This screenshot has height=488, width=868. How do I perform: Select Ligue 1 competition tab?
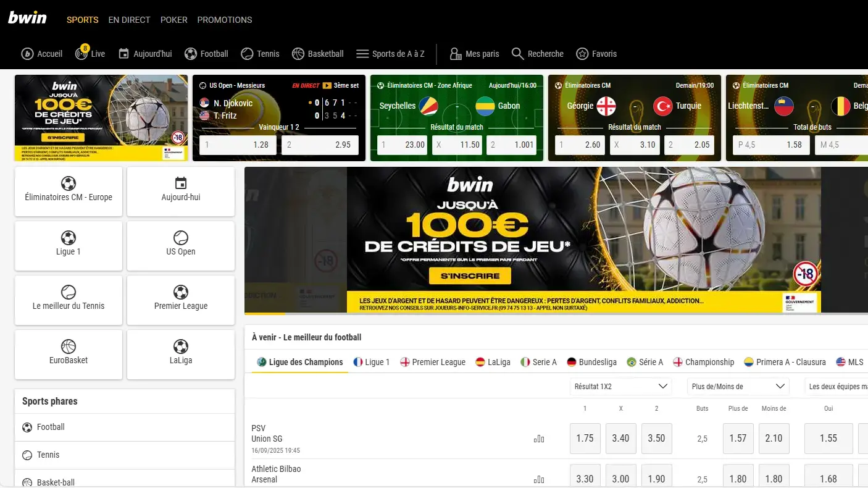point(372,362)
